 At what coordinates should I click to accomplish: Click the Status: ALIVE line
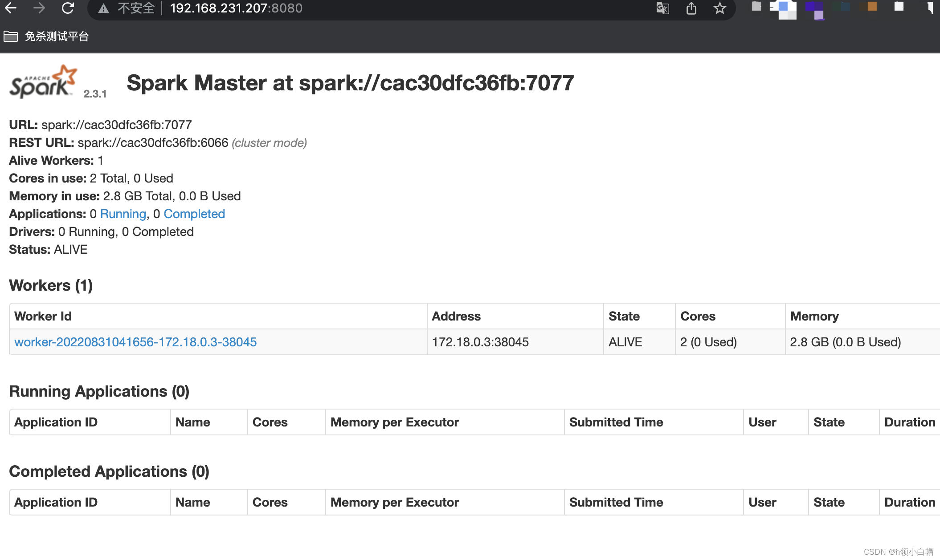pos(48,249)
